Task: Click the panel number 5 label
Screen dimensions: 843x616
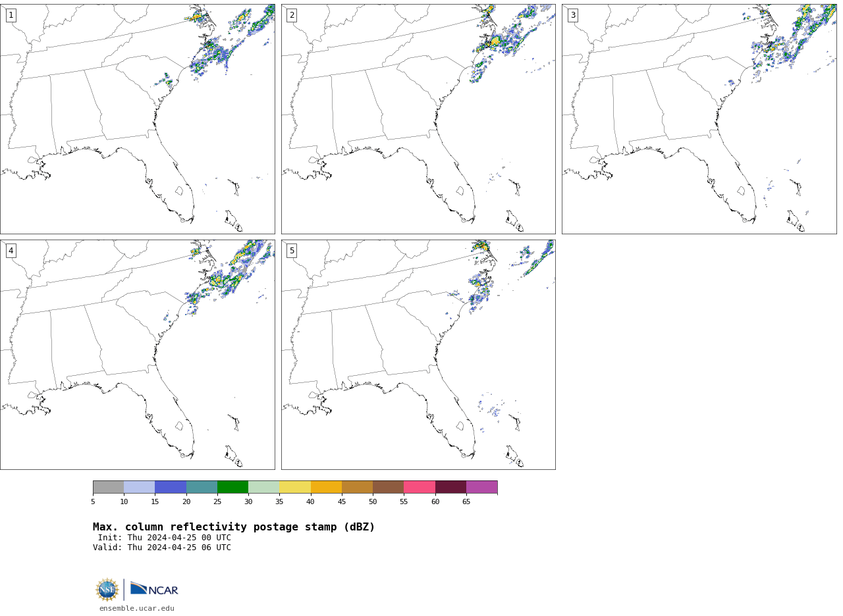Action: [292, 251]
